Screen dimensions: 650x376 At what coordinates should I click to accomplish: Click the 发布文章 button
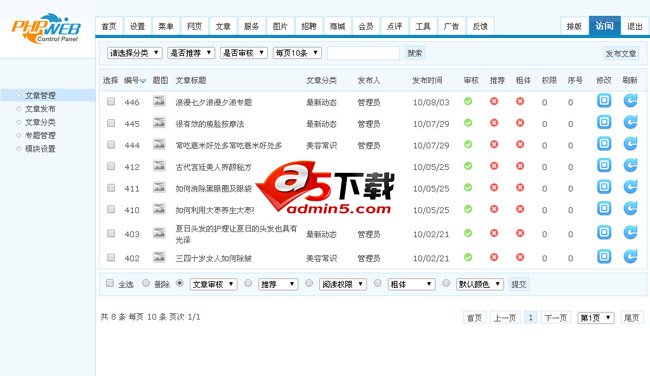(621, 53)
